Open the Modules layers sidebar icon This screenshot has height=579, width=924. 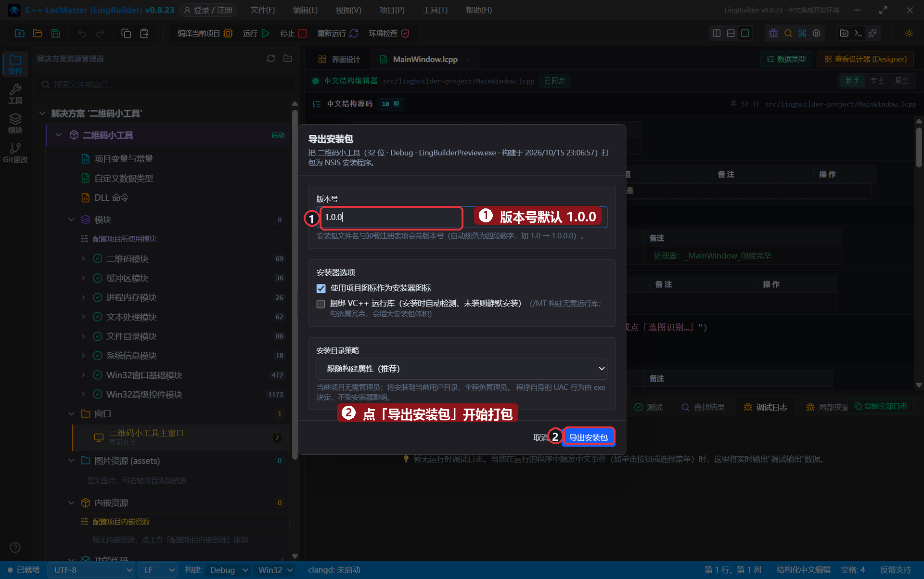tap(15, 123)
